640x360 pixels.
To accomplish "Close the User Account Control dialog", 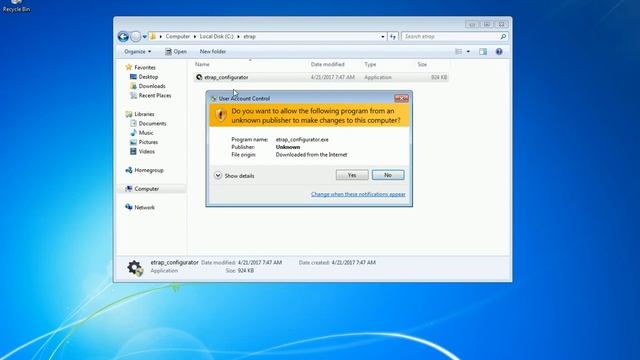I will (x=401, y=98).
